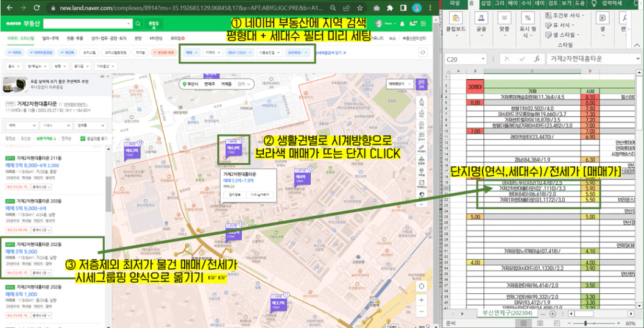Open the 층수 floor filter dropdown
The image size is (644, 328).
(13, 66)
